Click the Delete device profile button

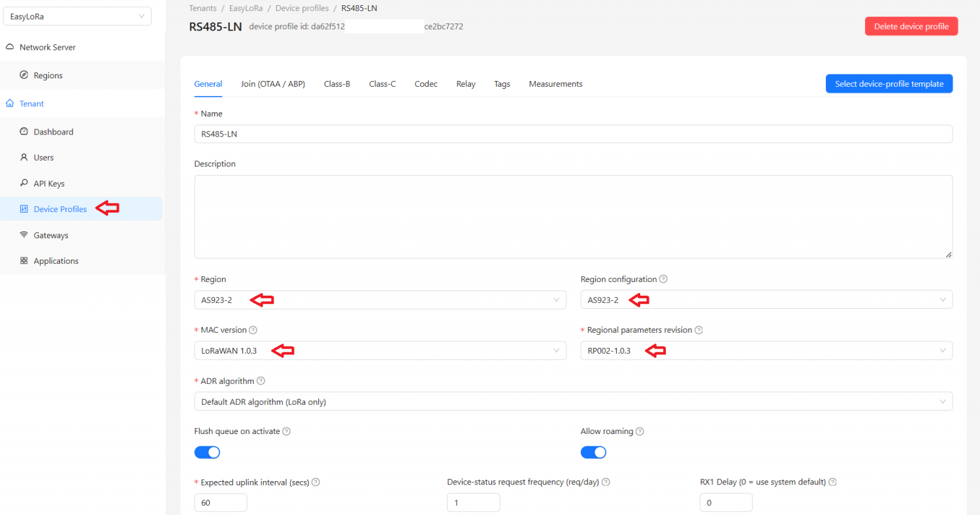pyautogui.click(x=911, y=25)
